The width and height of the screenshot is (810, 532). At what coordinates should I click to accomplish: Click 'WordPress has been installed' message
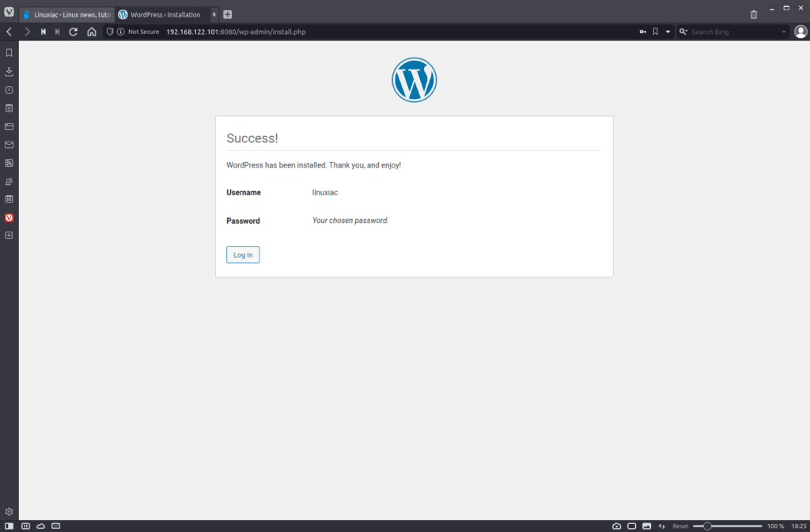click(x=313, y=165)
